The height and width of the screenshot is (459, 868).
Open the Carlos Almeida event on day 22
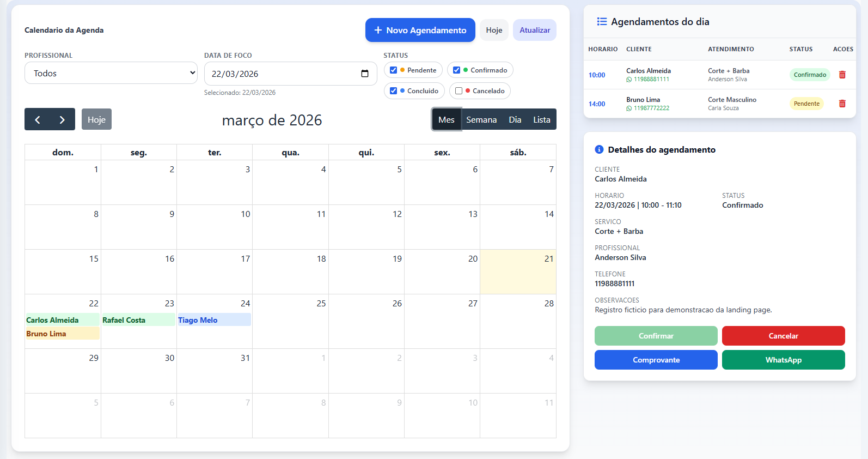pos(63,320)
